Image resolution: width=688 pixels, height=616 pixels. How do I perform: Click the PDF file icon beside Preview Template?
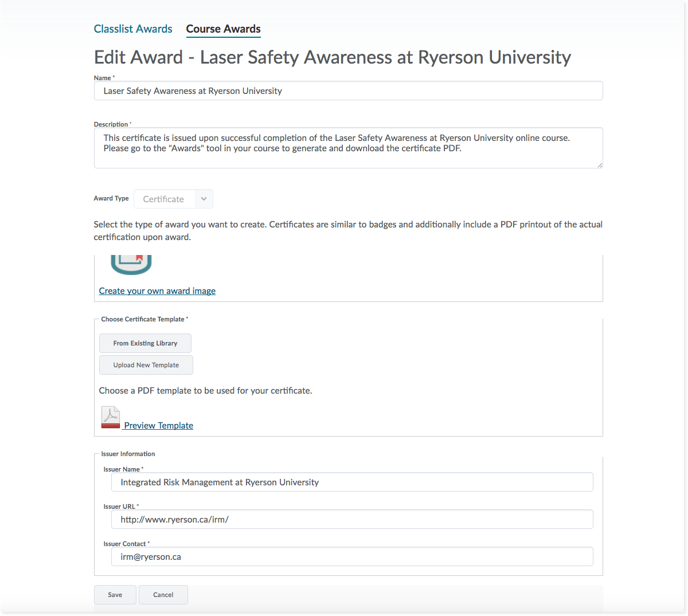coord(111,417)
